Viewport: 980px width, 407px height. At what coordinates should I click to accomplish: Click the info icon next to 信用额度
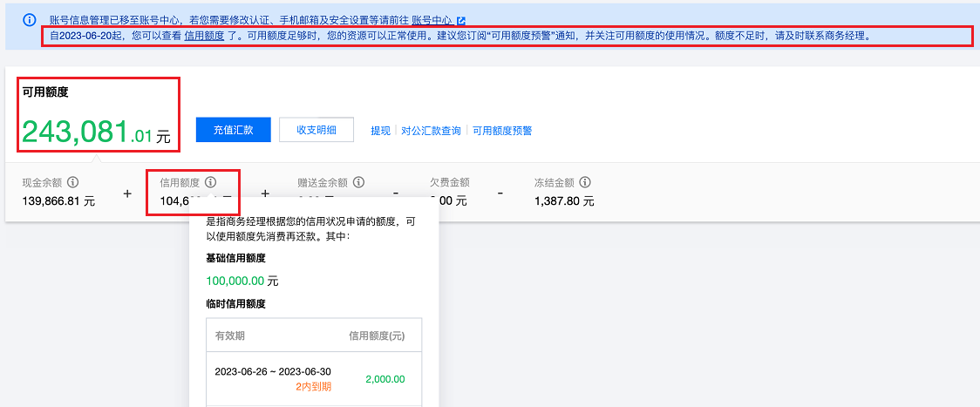210,183
